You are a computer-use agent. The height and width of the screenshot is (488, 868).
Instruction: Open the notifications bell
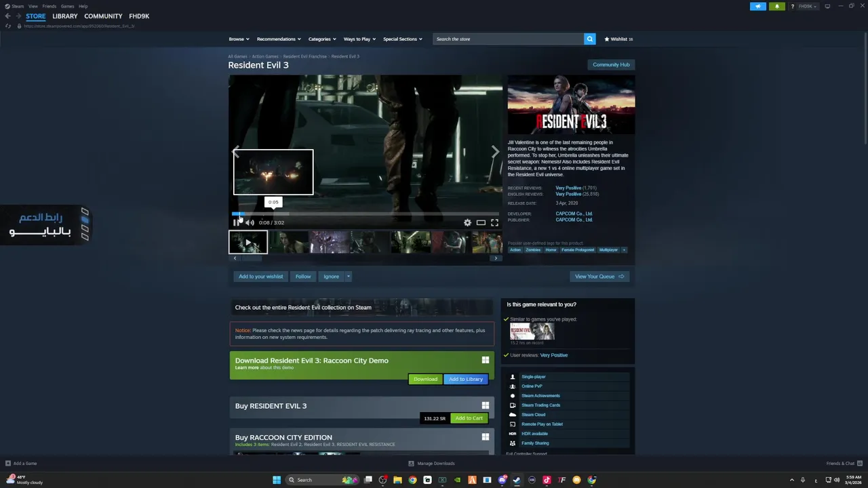[777, 6]
